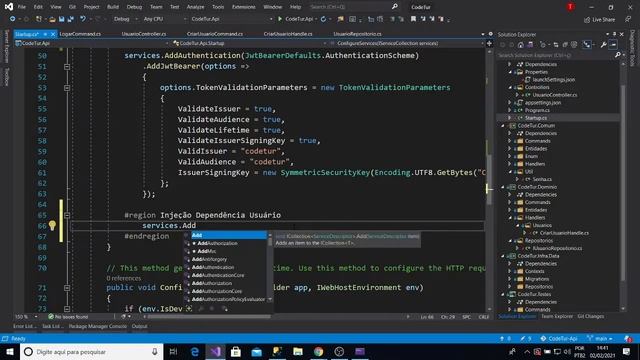Open Microsoft Store taskbar icon
Screen dimensions: 640x360
[x=236, y=351]
